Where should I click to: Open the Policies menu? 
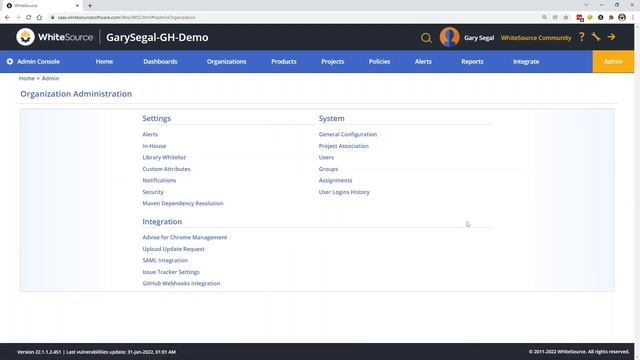coord(380,62)
